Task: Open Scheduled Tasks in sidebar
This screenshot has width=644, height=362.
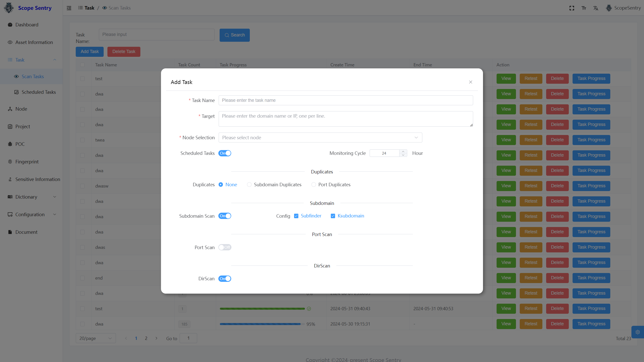Action: pos(38,92)
